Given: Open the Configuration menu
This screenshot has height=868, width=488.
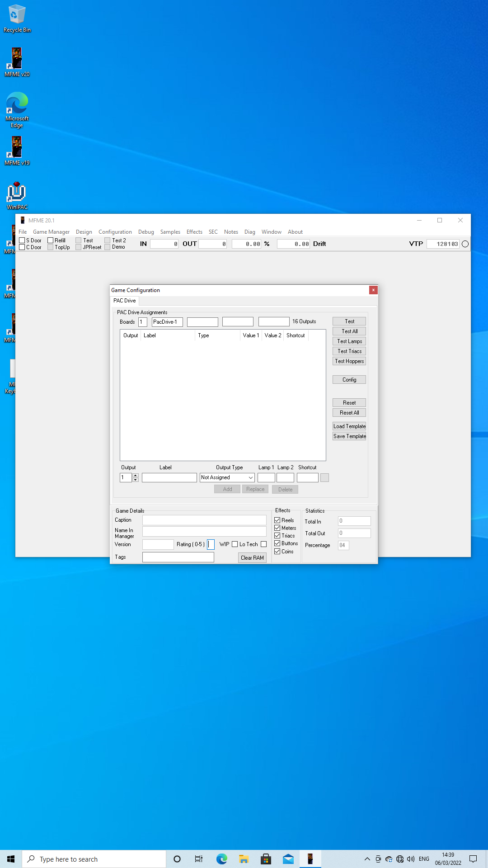Looking at the screenshot, I should (115, 232).
